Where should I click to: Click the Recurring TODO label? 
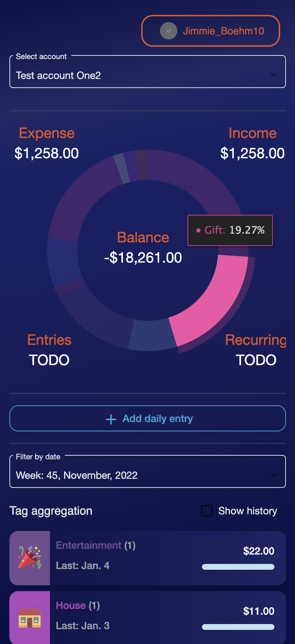click(x=256, y=360)
